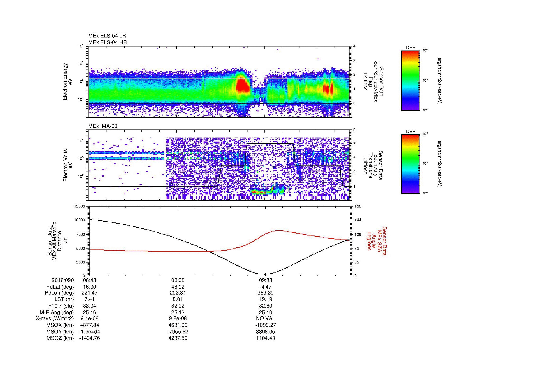The height and width of the screenshot is (392, 555).
Task: Click the '10000' altitude axis tick label
Action: (80, 220)
